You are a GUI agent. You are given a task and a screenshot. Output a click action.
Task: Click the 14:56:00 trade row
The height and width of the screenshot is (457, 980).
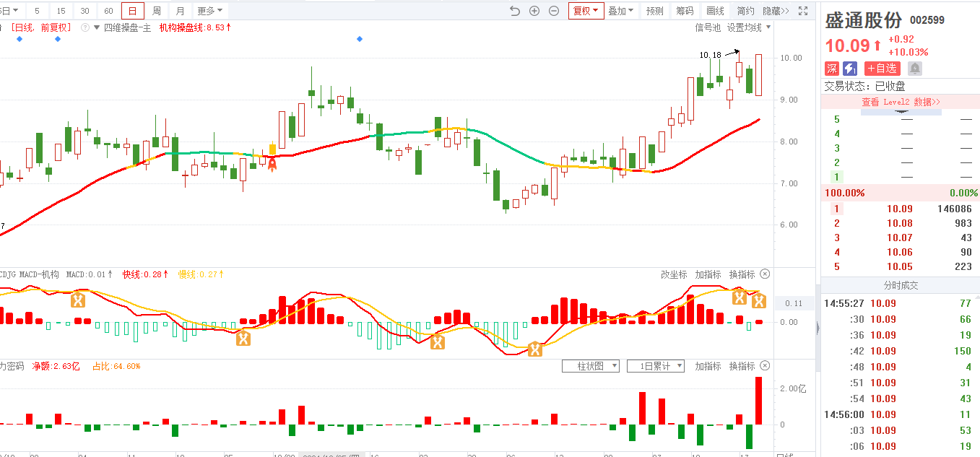(x=901, y=414)
